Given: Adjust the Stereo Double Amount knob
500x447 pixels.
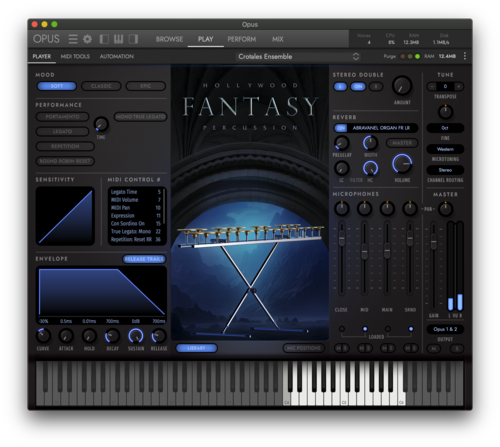Looking at the screenshot, I should [402, 86].
